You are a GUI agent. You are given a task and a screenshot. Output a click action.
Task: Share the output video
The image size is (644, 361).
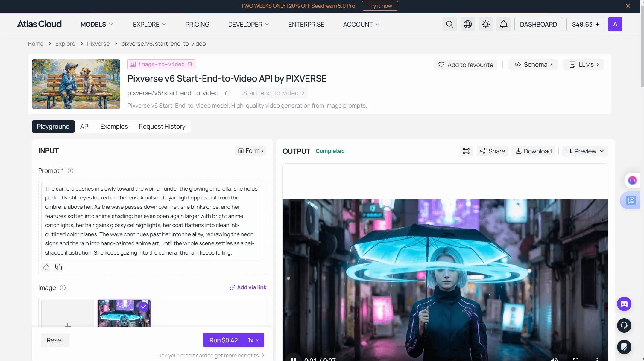492,151
